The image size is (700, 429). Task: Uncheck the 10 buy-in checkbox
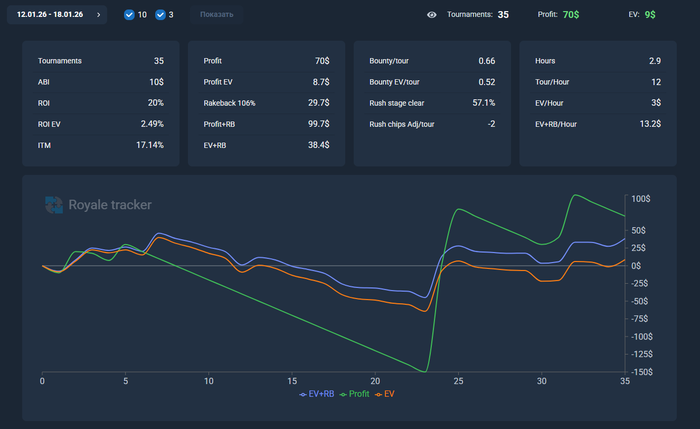click(129, 15)
